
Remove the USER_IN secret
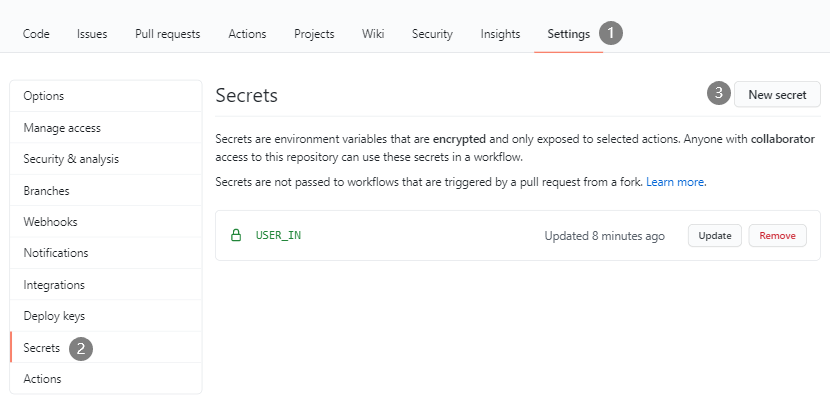[x=777, y=235]
